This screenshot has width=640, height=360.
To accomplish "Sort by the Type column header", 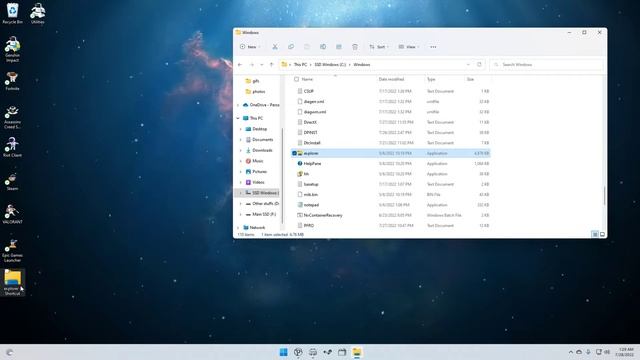I will coord(431,79).
